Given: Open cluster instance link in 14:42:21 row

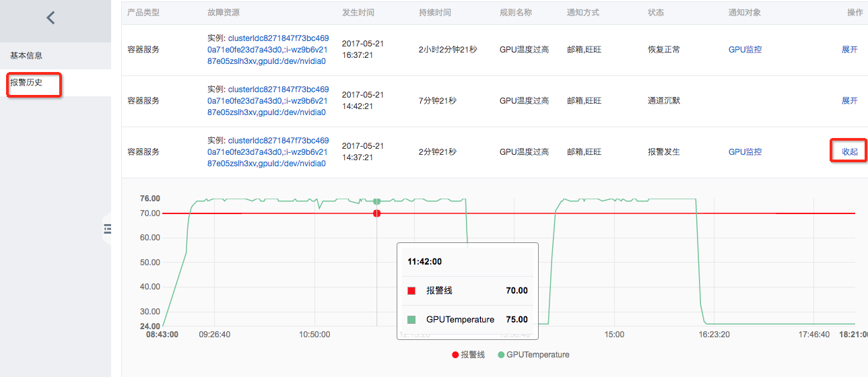Looking at the screenshot, I should tap(268, 101).
